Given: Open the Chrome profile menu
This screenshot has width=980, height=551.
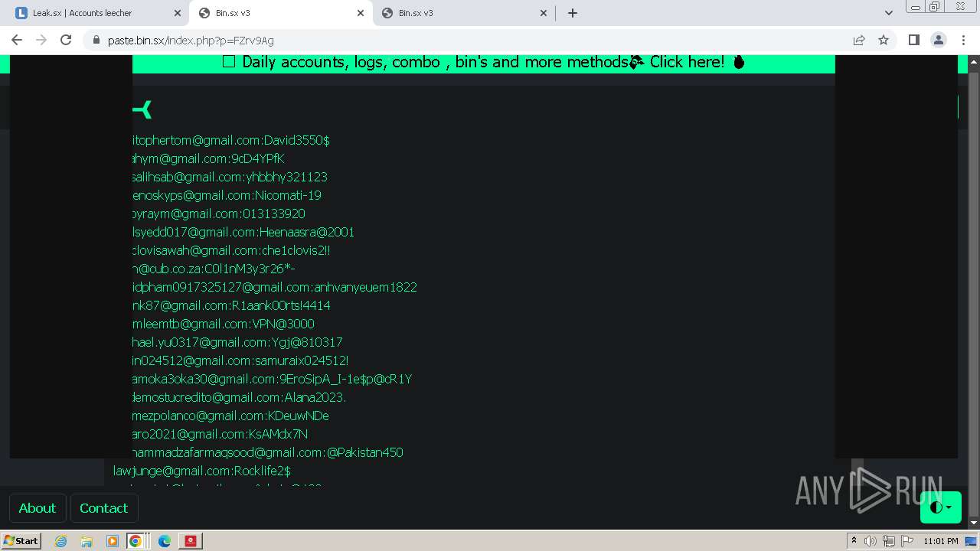Looking at the screenshot, I should 938,40.
